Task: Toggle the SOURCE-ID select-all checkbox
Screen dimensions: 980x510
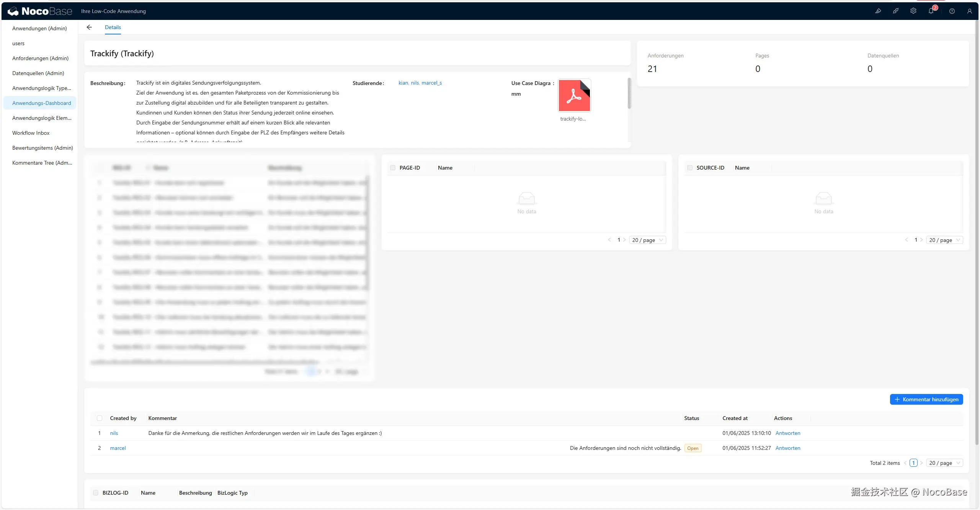Action: 690,168
